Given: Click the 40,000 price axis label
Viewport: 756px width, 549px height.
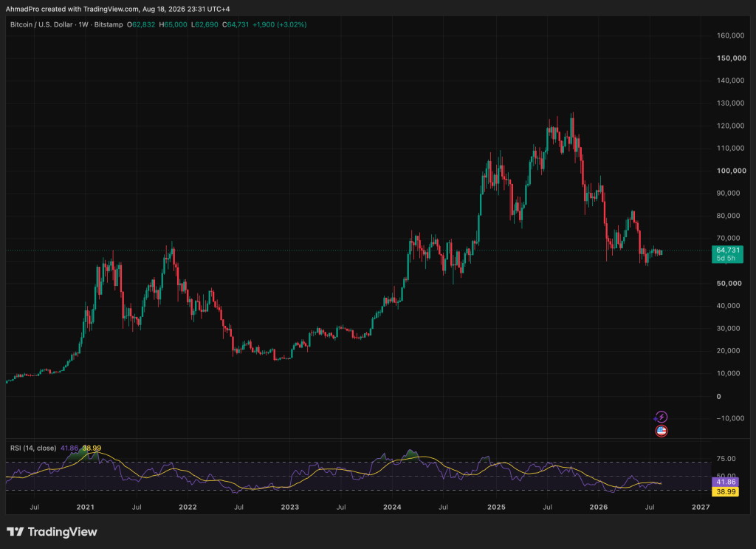Looking at the screenshot, I should (x=728, y=306).
